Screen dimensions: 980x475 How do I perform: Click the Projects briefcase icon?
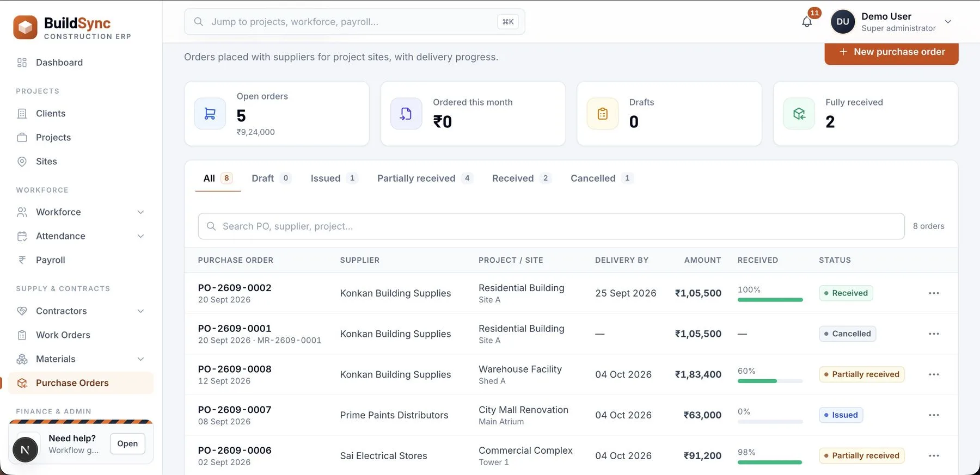[22, 137]
